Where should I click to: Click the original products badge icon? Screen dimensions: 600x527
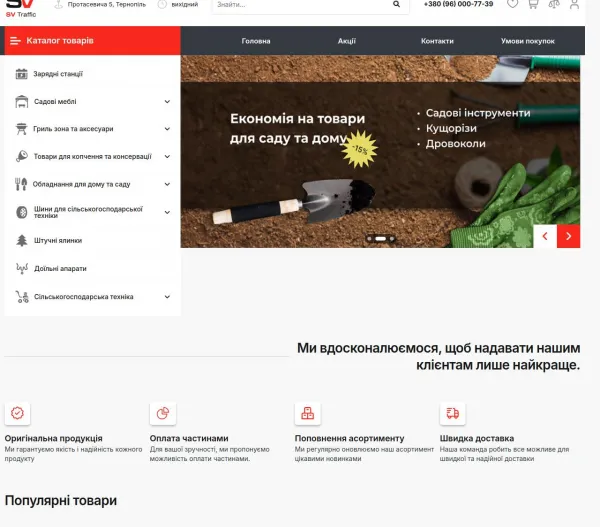17,413
